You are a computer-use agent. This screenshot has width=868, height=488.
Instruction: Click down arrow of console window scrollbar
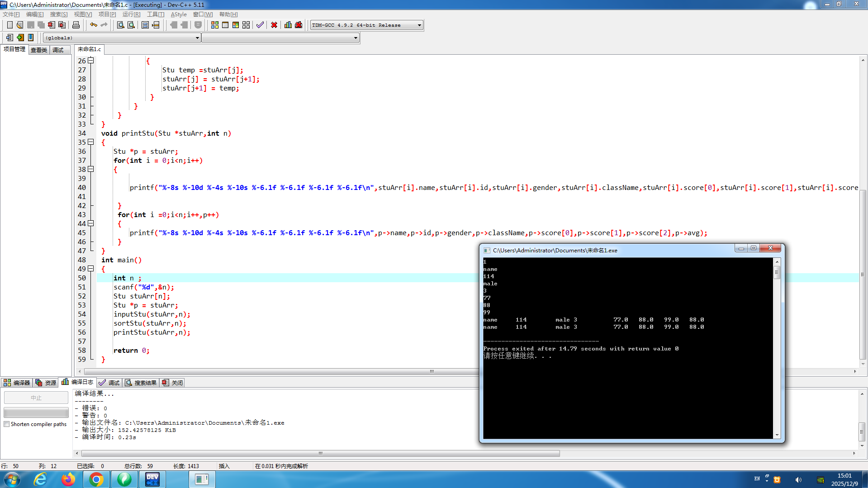[x=777, y=435]
